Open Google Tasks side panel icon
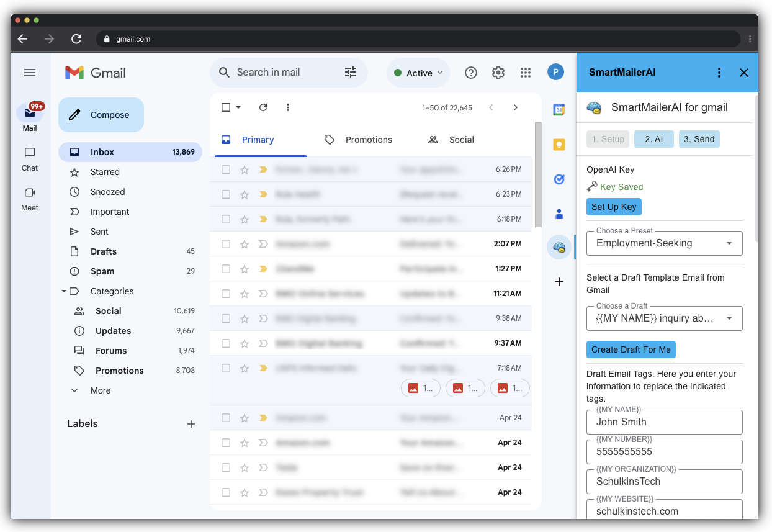 pos(559,179)
